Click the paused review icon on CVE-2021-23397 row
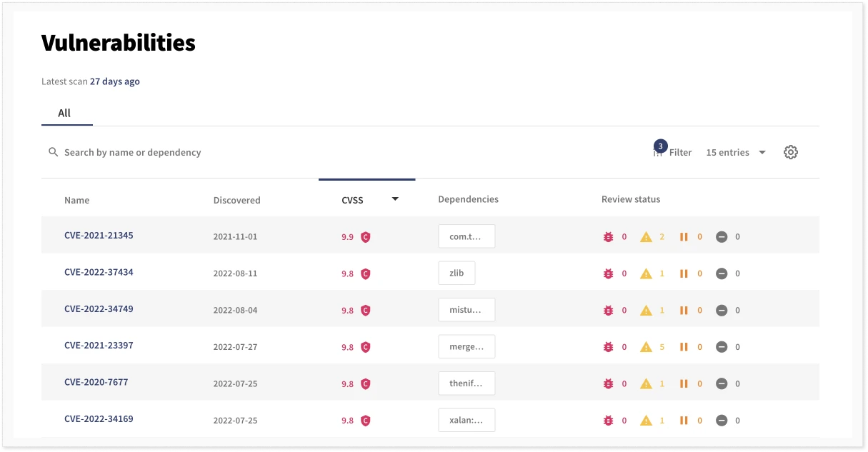This screenshot has width=868, height=452. point(685,347)
